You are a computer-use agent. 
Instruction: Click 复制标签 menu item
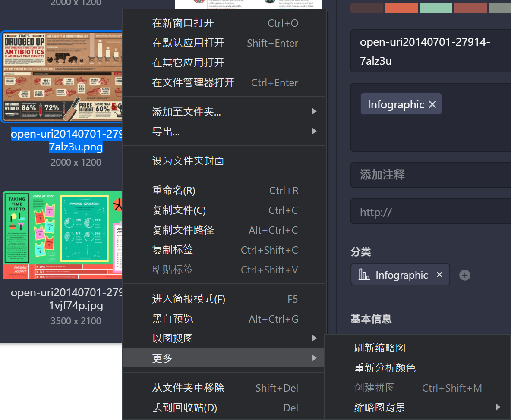tap(224, 250)
